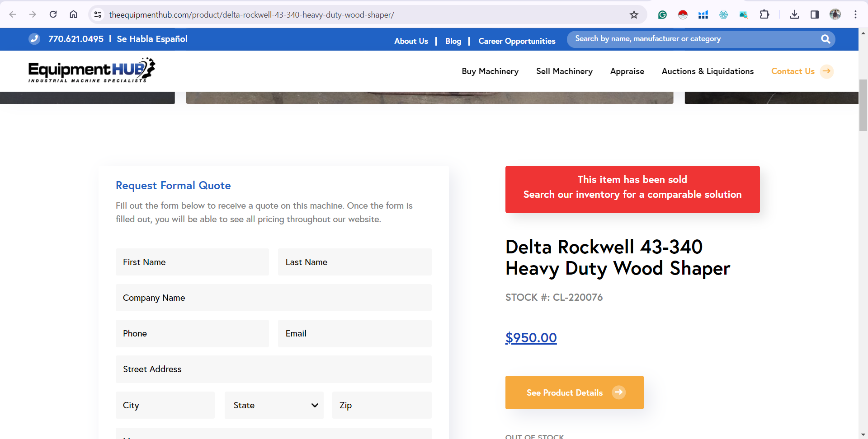This screenshot has height=439, width=868.
Task: Click the blue bar-chart extension icon
Action: coord(703,14)
